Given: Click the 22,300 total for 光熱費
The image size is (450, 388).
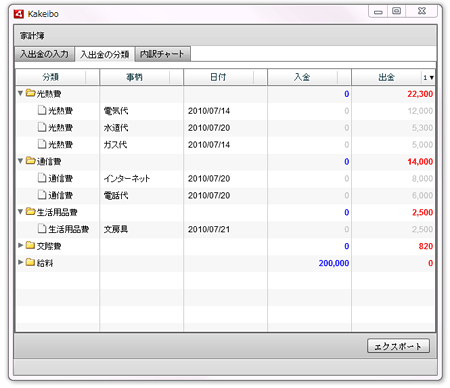Looking at the screenshot, I should [420, 94].
